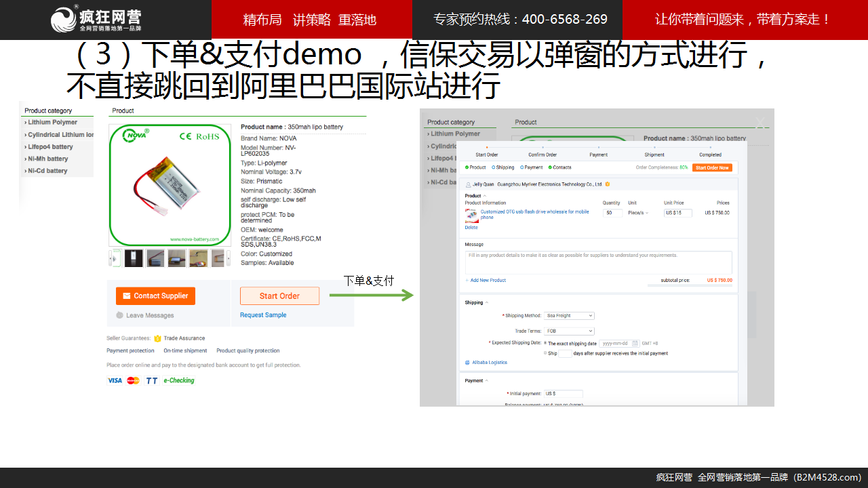Expand Lifepo4 battery category on left page

pos(49,147)
